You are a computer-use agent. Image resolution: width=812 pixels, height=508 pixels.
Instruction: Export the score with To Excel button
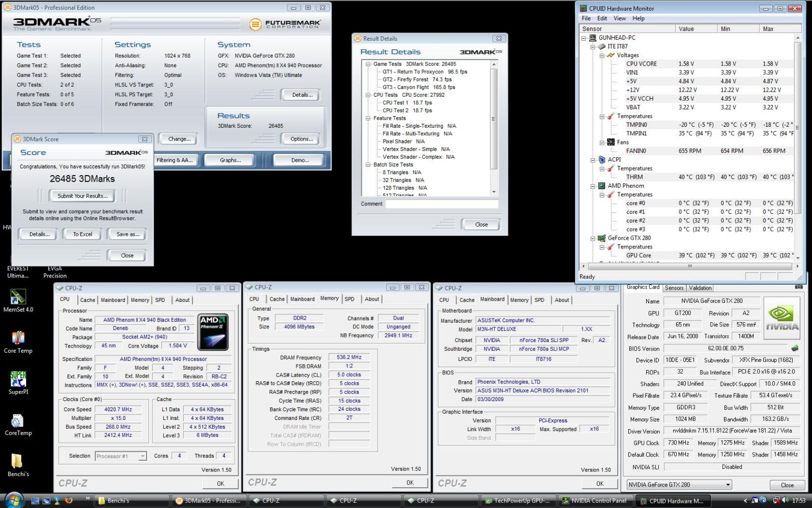(x=82, y=234)
